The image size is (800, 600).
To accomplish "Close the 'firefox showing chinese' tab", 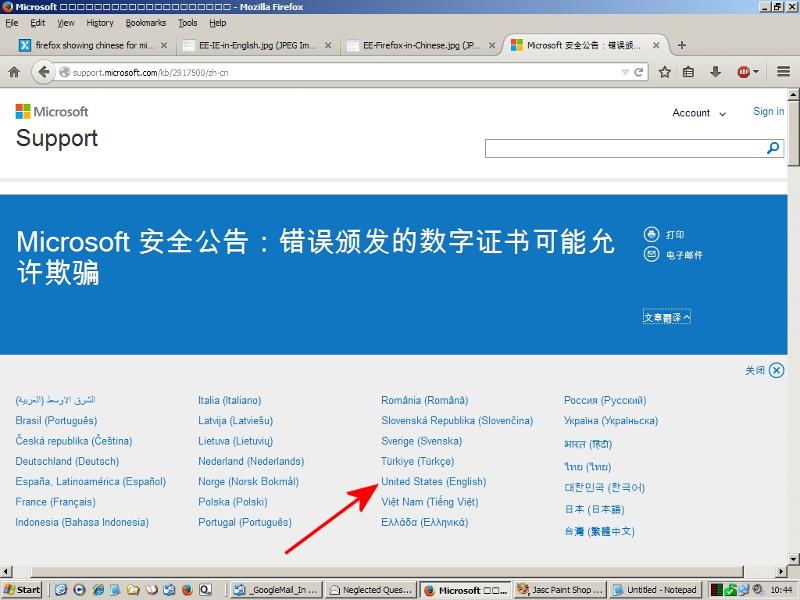I will [164, 45].
